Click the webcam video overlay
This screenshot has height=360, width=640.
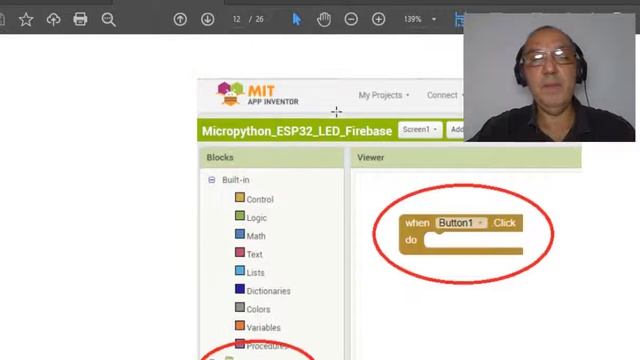(549, 78)
